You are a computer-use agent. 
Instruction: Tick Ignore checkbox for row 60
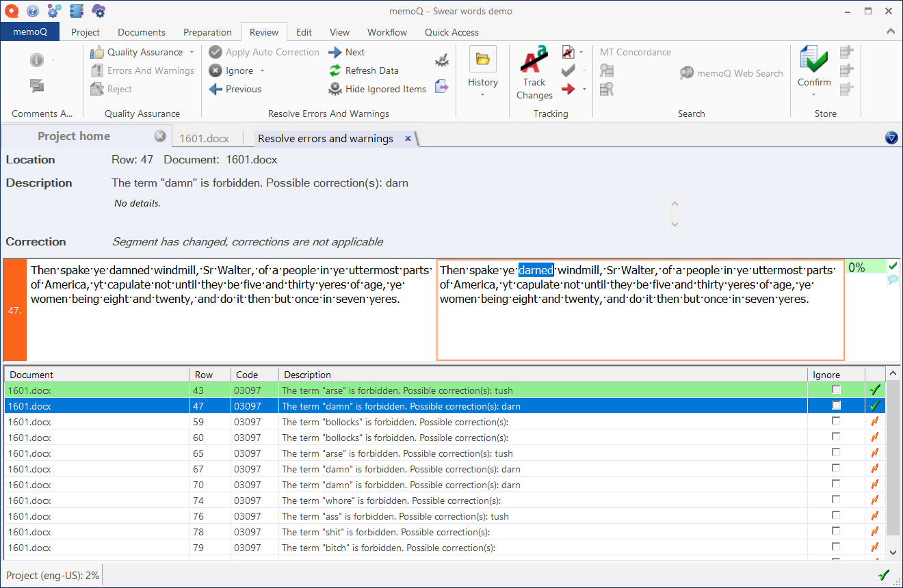pyautogui.click(x=836, y=437)
